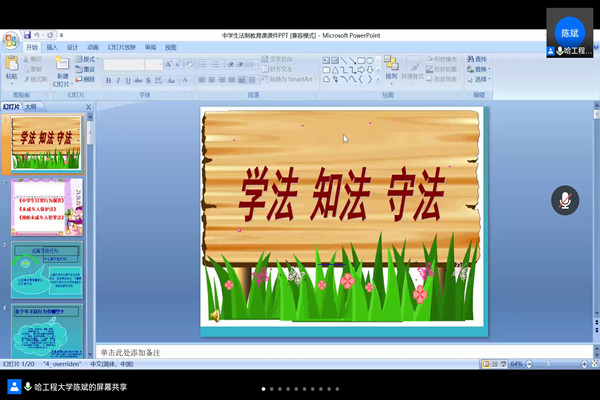This screenshot has width=600, height=400.
Task: Click the Reset (重设) slide button
Action: tap(88, 69)
